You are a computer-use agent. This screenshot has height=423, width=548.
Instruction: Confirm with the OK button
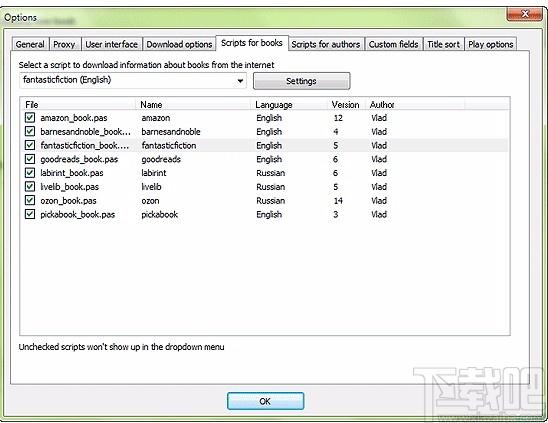[265, 401]
